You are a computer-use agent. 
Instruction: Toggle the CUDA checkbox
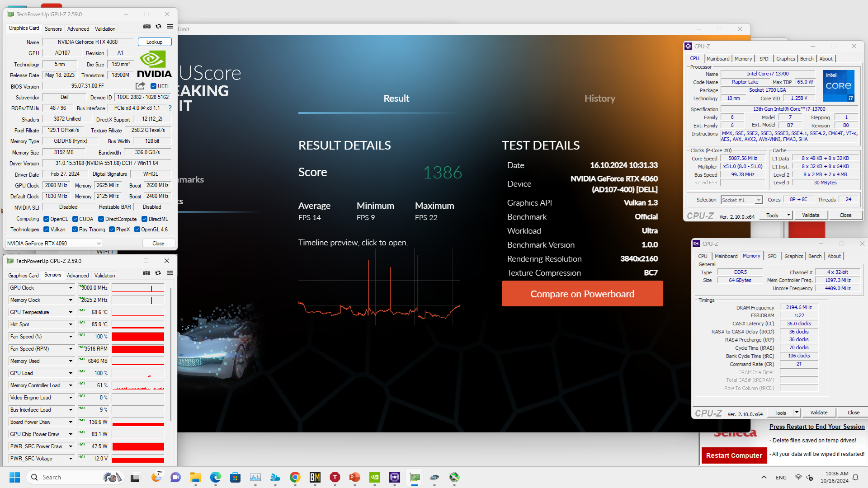[x=75, y=219]
